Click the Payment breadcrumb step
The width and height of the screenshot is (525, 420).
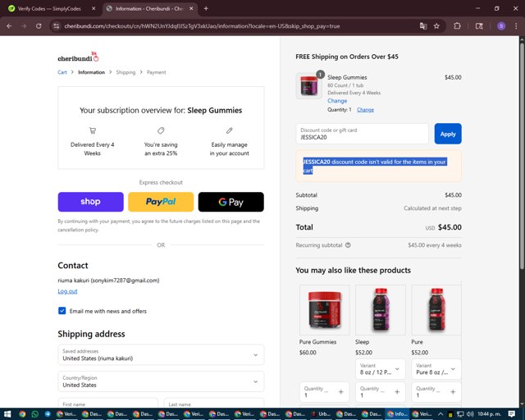tap(157, 72)
